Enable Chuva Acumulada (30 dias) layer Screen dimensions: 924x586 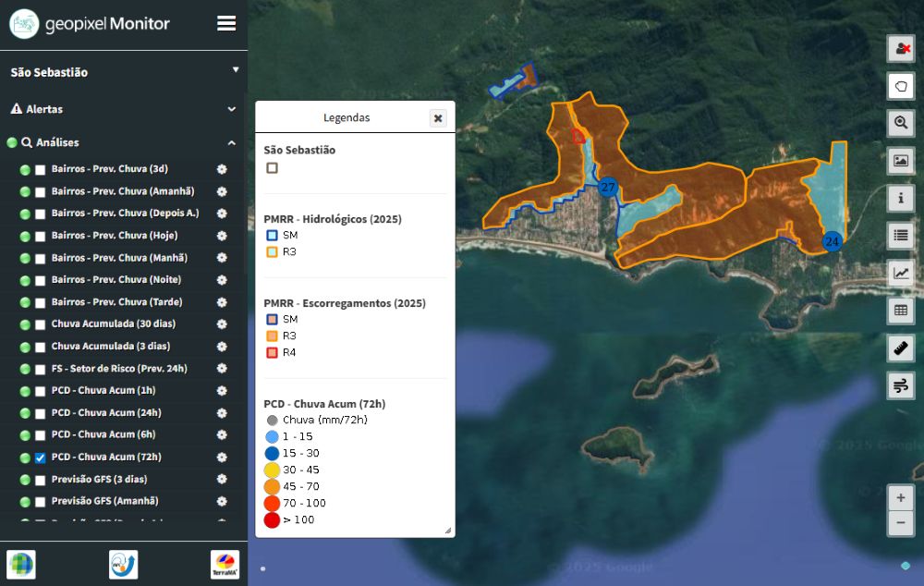(40, 324)
